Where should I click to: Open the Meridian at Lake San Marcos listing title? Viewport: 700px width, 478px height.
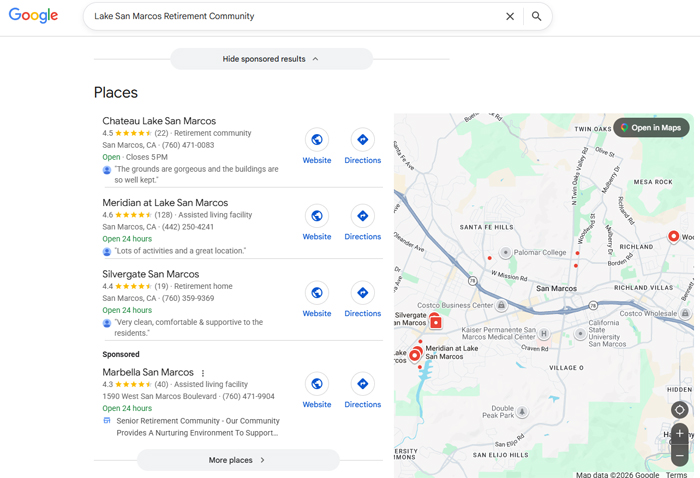[x=165, y=203]
